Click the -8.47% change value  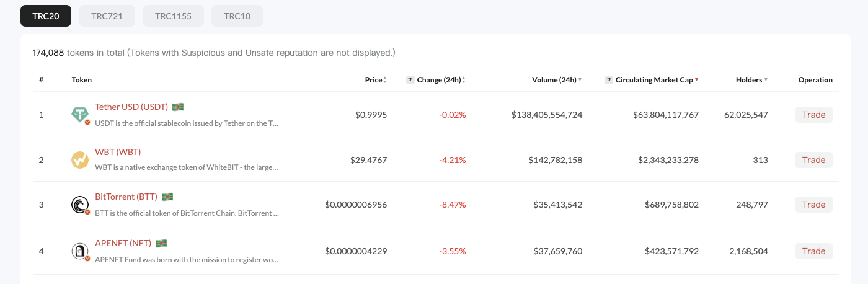pos(453,205)
